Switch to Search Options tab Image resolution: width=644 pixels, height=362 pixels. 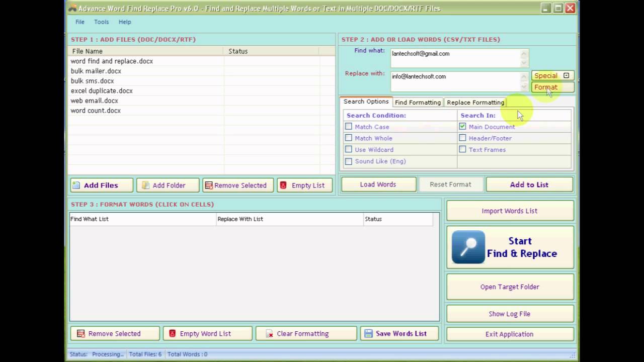coord(366,102)
